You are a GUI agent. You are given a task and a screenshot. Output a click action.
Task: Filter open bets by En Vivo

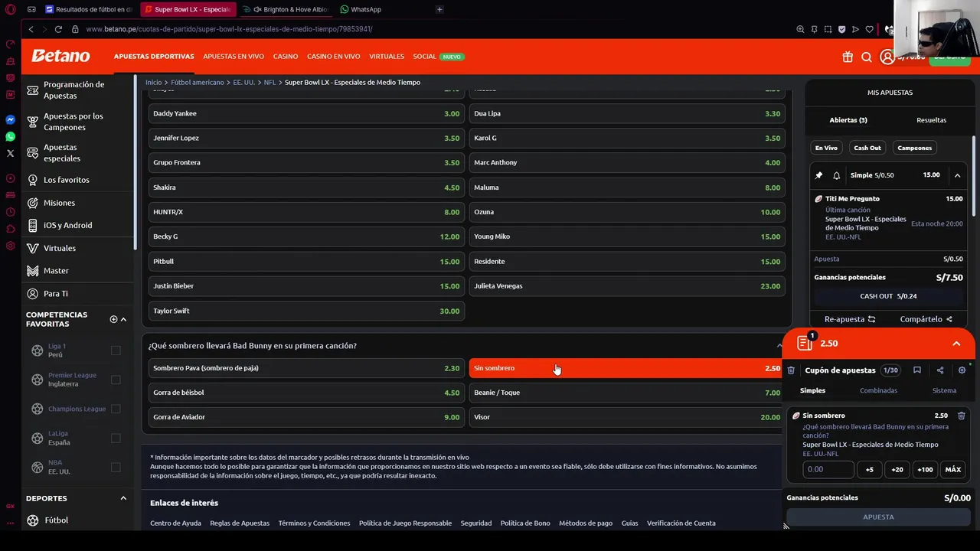click(826, 148)
